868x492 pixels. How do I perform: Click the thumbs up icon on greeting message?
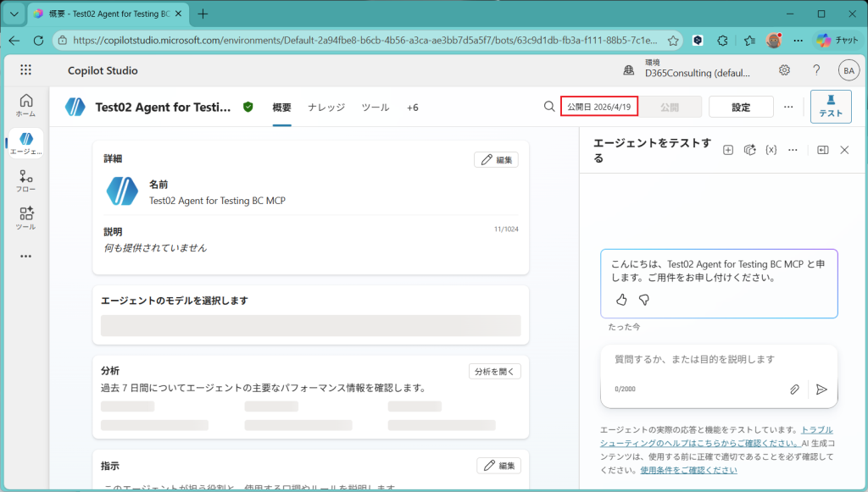[x=621, y=300]
